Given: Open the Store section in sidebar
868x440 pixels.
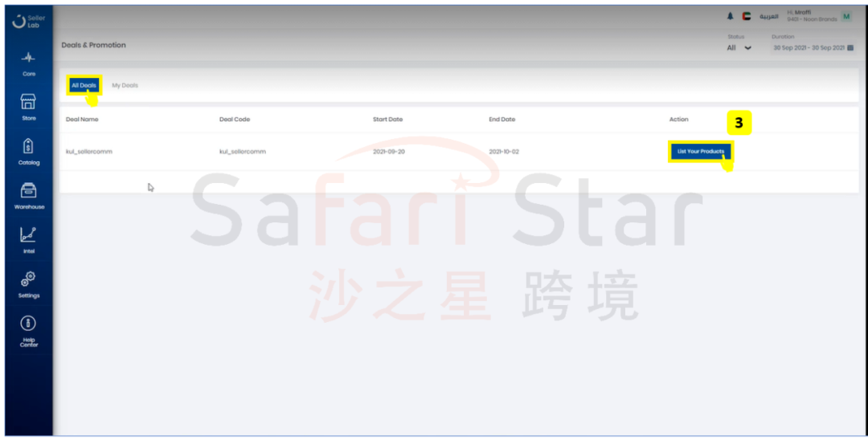Looking at the screenshot, I should pyautogui.click(x=29, y=108).
